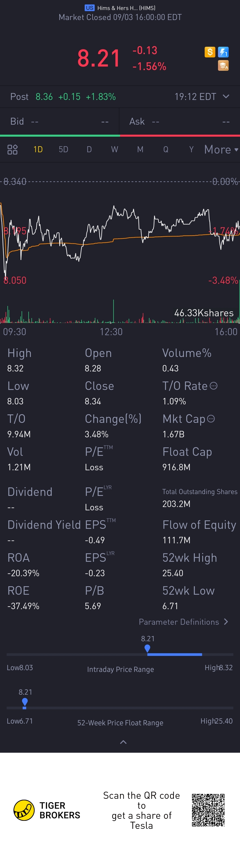Select the 1D chart tab
This screenshot has width=240, height=868.
click(38, 149)
